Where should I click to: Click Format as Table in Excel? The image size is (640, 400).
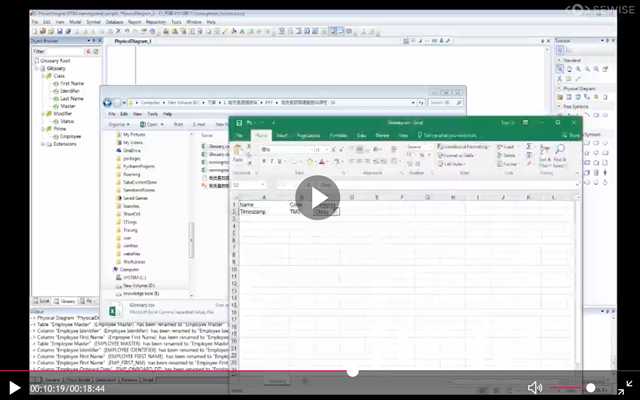pyautogui.click(x=456, y=156)
